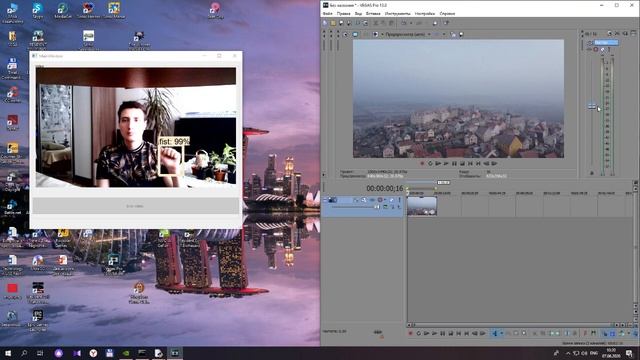The height and width of the screenshot is (360, 640).
Task: Open the Вставка menu in VEGAS Pro
Action: point(373,13)
